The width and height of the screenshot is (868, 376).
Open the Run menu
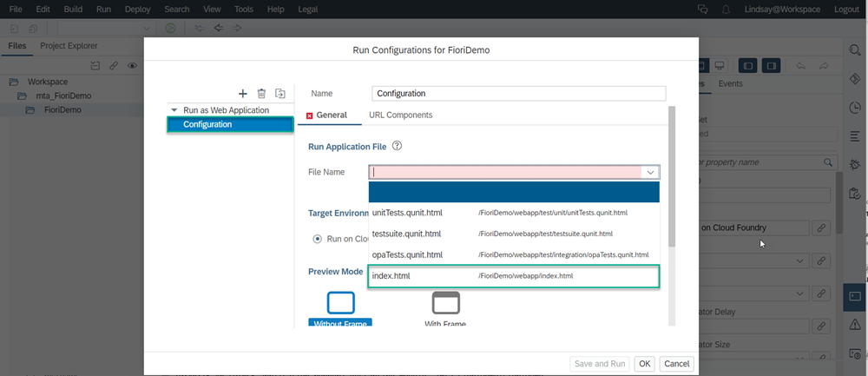point(103,10)
